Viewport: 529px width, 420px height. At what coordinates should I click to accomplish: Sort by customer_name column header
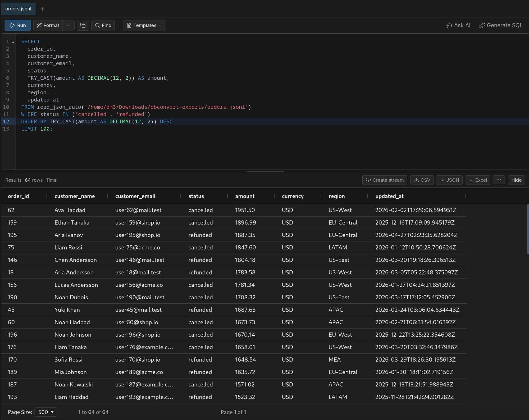[75, 196]
